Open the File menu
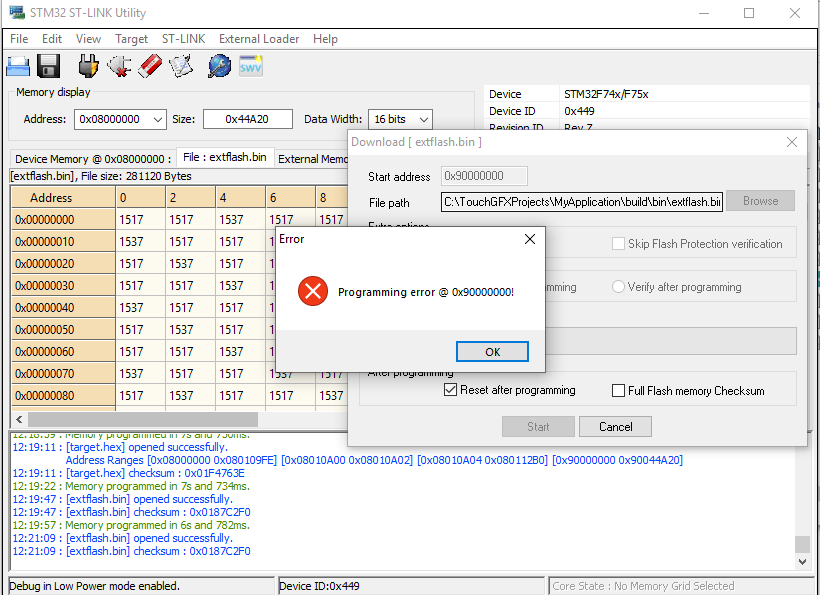Screen dimensions: 820x595 coord(19,39)
